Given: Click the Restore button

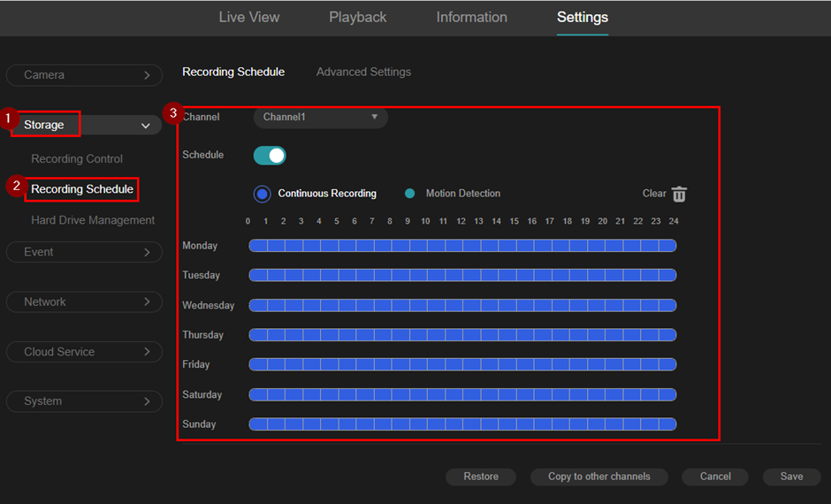Looking at the screenshot, I should [481, 477].
